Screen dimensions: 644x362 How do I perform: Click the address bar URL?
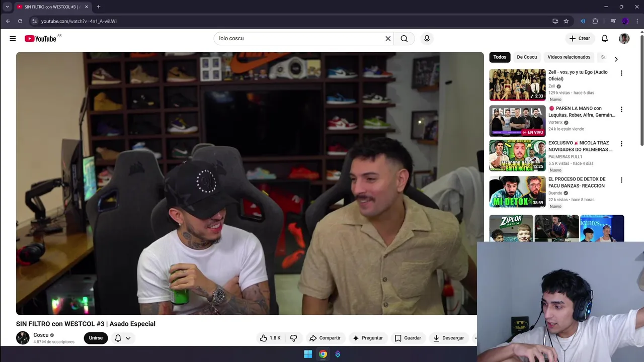pos(78,21)
